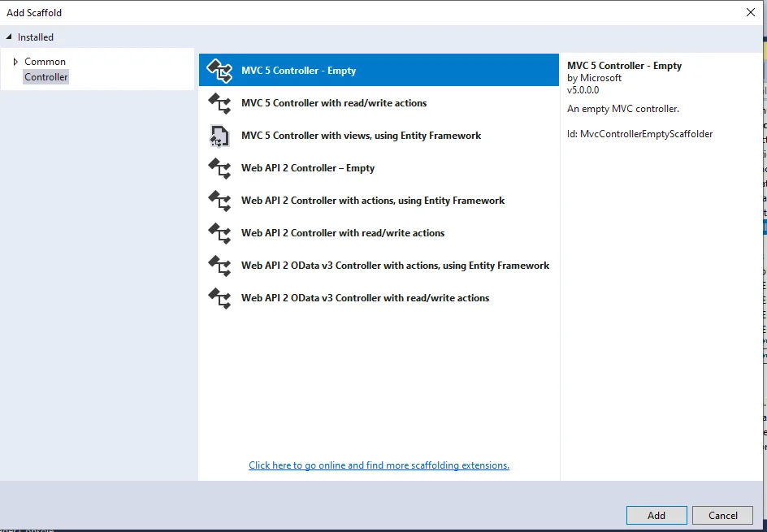Viewport: 767px width, 532px height.
Task: Open the Common category
Action: click(x=45, y=62)
